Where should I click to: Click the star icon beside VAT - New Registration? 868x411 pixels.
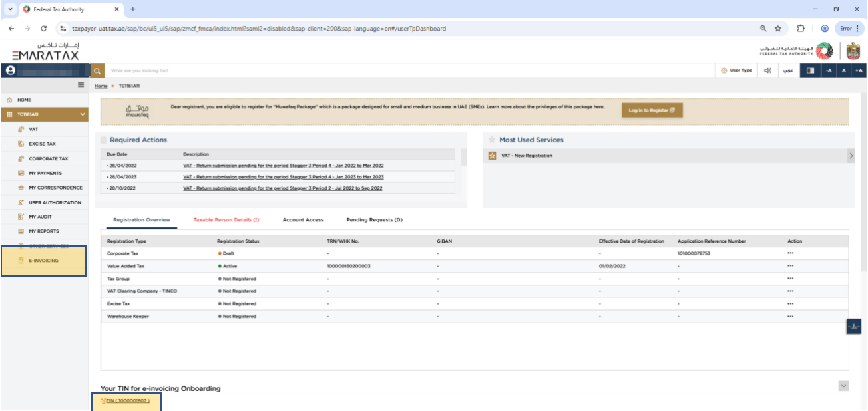tap(492, 156)
